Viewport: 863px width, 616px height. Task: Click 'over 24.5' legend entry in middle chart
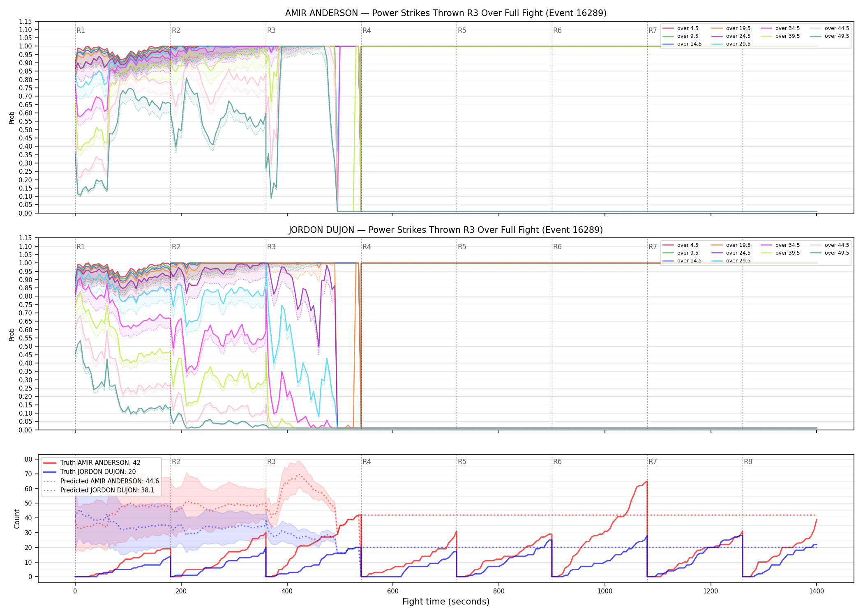tap(731, 253)
